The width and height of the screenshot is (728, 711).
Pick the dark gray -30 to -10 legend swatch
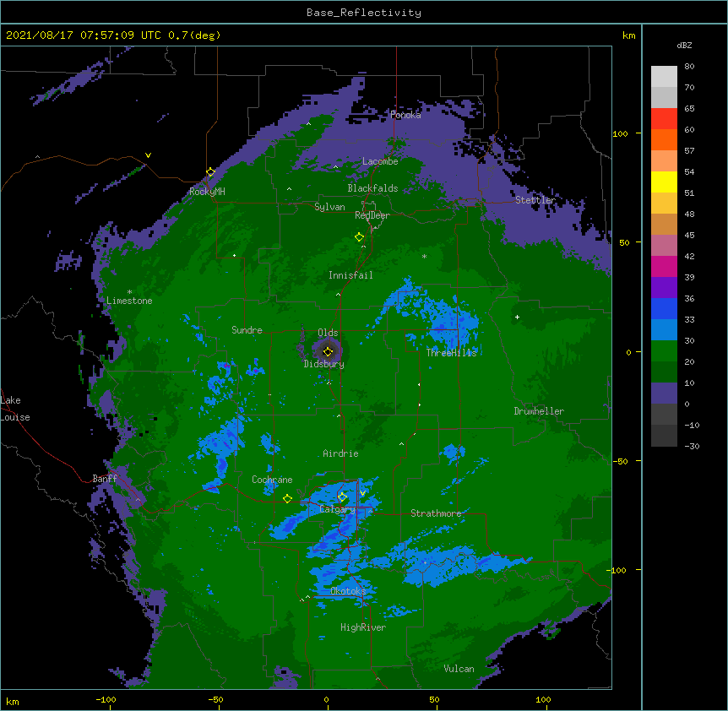[x=664, y=436]
